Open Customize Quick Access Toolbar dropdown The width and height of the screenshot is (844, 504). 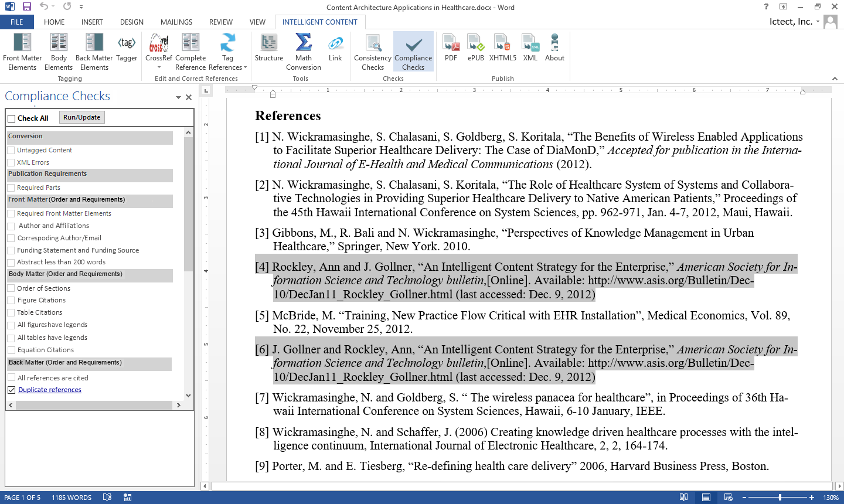click(x=81, y=7)
